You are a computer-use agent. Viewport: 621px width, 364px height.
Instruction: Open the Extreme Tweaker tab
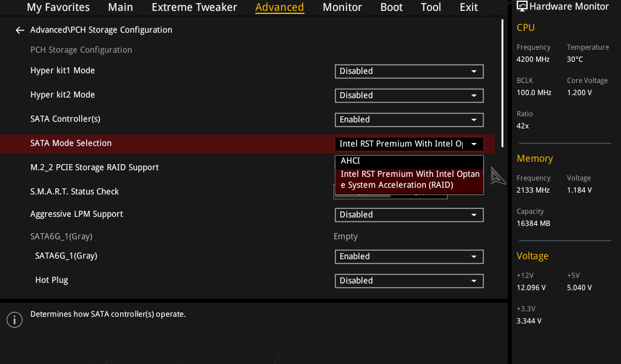click(194, 7)
